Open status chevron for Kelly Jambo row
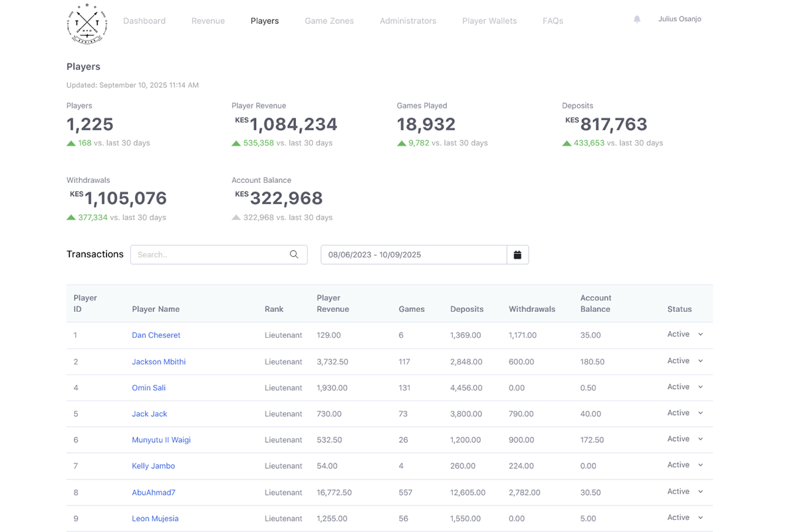798x532 pixels. coord(700,465)
